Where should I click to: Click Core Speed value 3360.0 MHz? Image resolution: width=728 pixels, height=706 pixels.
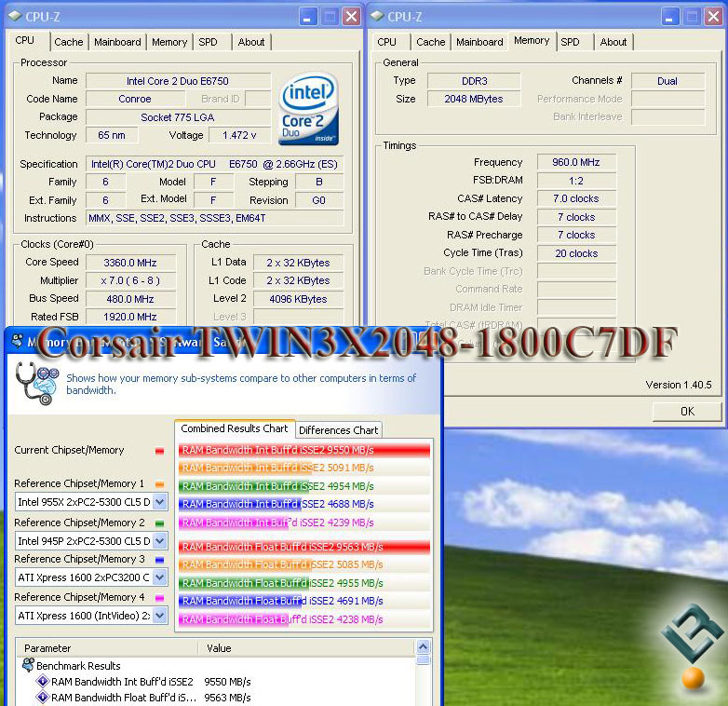click(x=130, y=263)
